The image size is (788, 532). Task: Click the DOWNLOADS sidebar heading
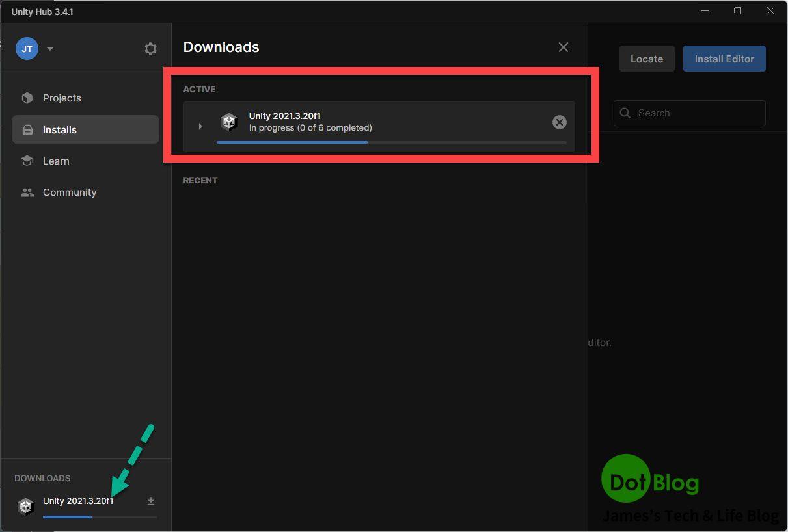[42, 478]
